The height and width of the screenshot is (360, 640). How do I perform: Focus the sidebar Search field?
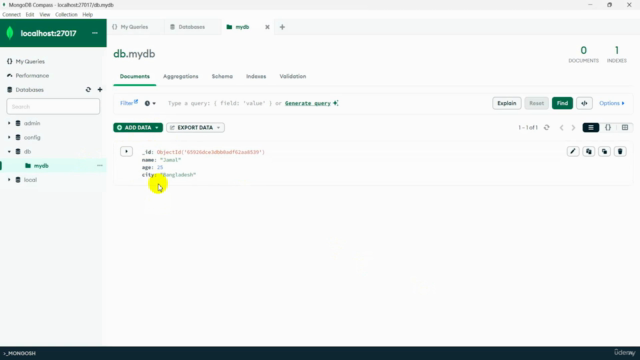pyautogui.click(x=53, y=107)
